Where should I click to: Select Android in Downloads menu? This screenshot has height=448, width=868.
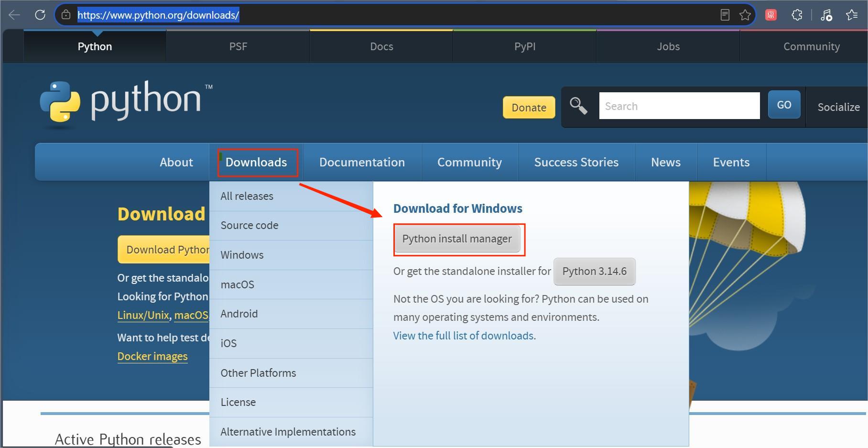pyautogui.click(x=291, y=314)
